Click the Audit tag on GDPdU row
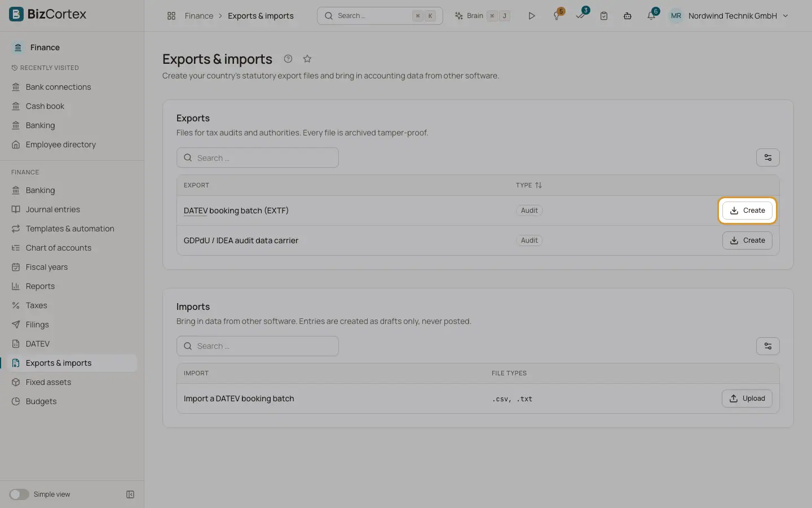This screenshot has height=508, width=812. click(529, 240)
